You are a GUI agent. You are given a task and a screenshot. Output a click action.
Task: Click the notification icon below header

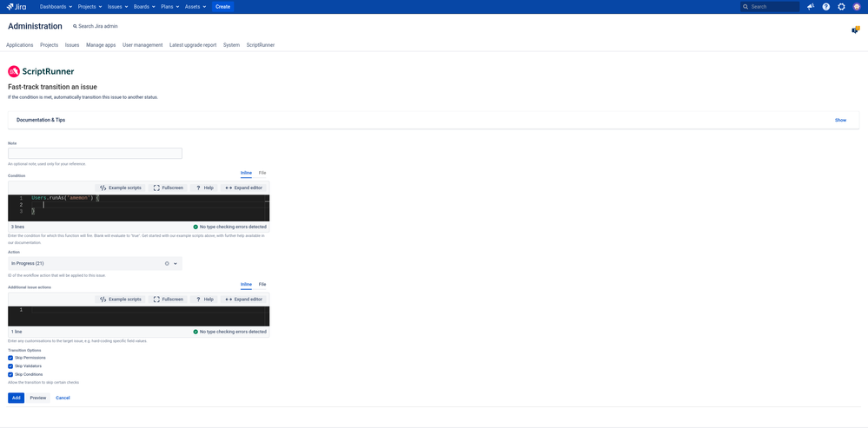pos(856,30)
